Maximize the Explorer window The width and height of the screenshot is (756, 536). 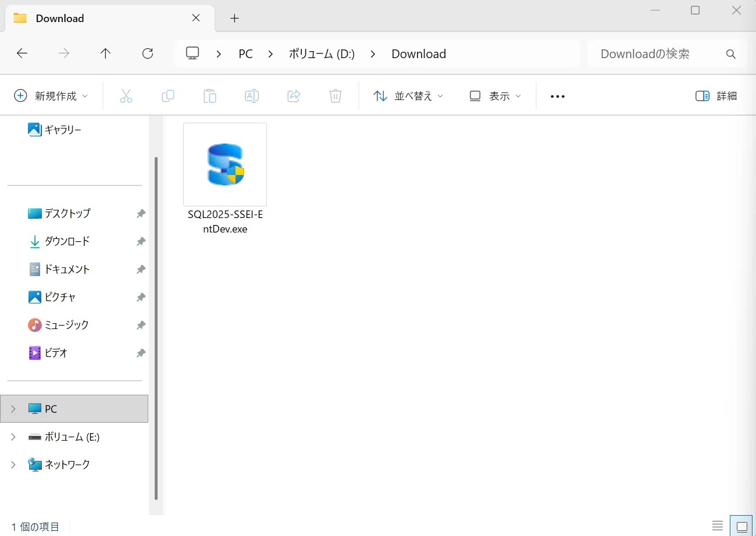[695, 10]
